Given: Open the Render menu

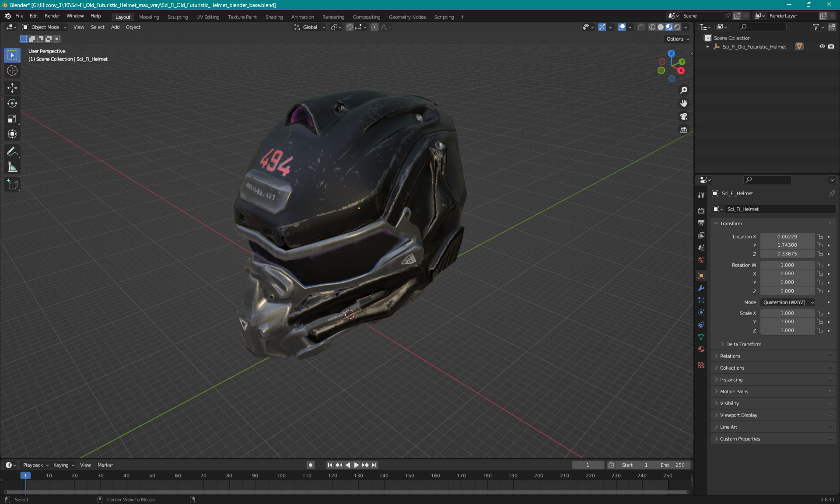Looking at the screenshot, I should pyautogui.click(x=52, y=16).
